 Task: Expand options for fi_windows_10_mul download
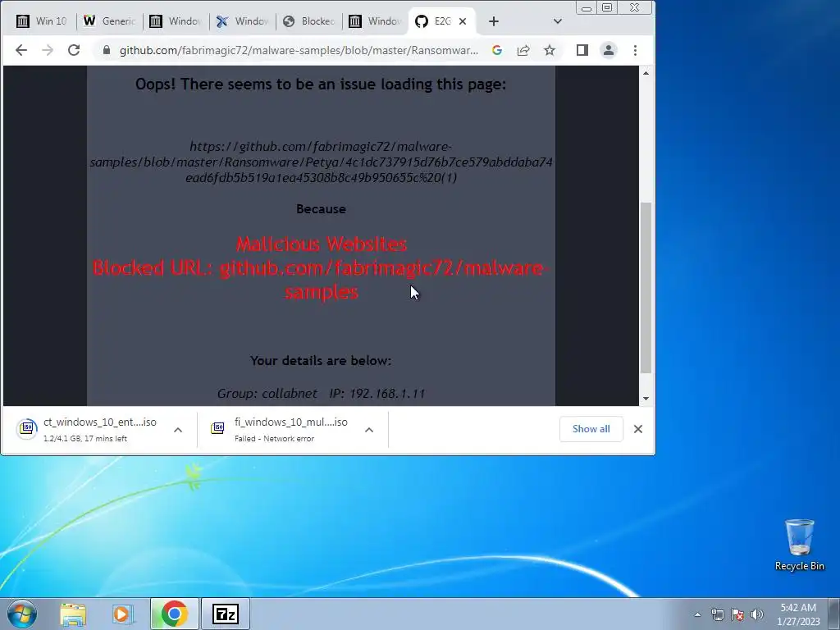(x=369, y=430)
